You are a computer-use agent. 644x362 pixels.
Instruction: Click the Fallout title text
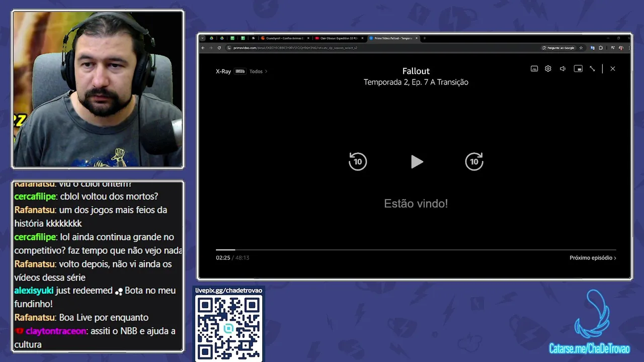pyautogui.click(x=416, y=71)
